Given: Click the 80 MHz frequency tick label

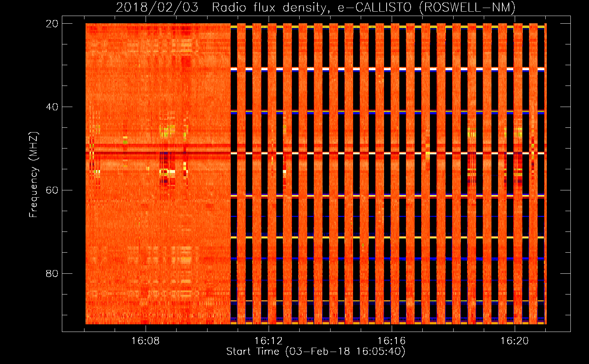Looking at the screenshot, I should point(52,273).
